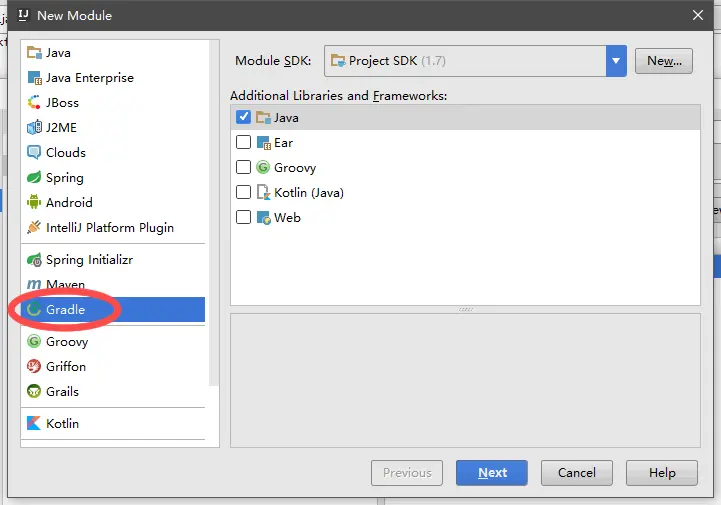721x505 pixels.
Task: Choose the Kotlin module icon
Action: [34, 423]
